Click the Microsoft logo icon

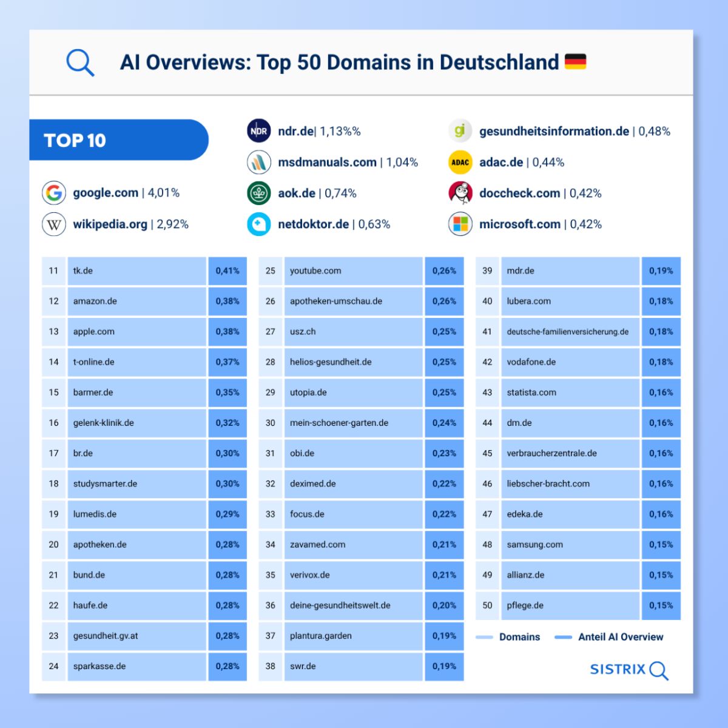pyautogui.click(x=460, y=224)
